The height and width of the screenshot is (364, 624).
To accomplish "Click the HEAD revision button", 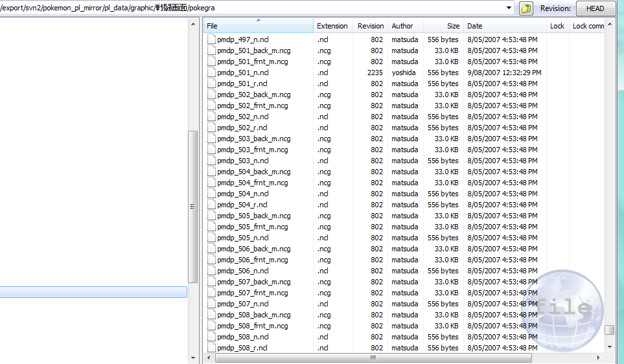I will tap(595, 8).
